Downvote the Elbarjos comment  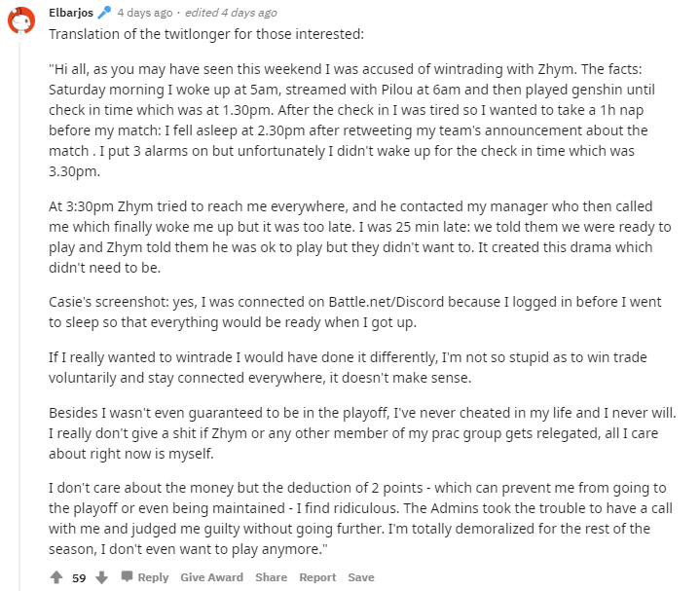(x=101, y=577)
